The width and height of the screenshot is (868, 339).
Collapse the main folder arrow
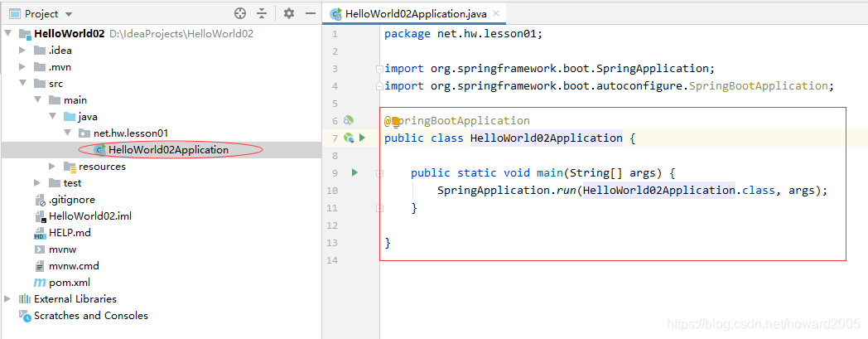[x=37, y=100]
